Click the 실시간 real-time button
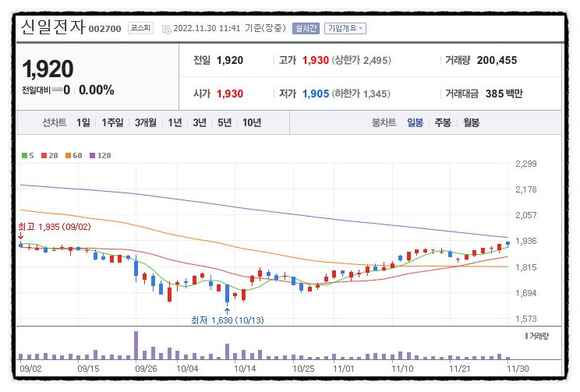Screen dimensions: 580x392 pos(306,28)
